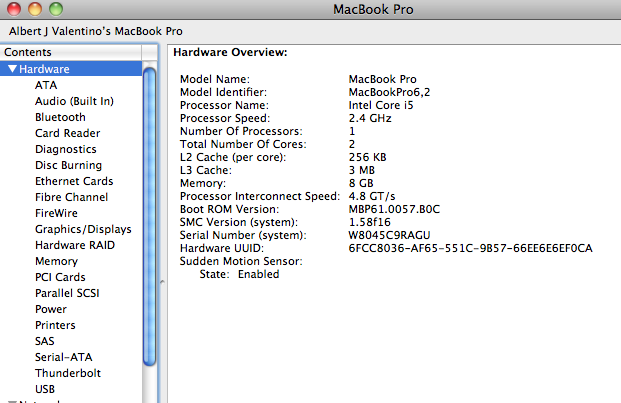
Task: Show Graphics/Displays information
Action: point(83,229)
